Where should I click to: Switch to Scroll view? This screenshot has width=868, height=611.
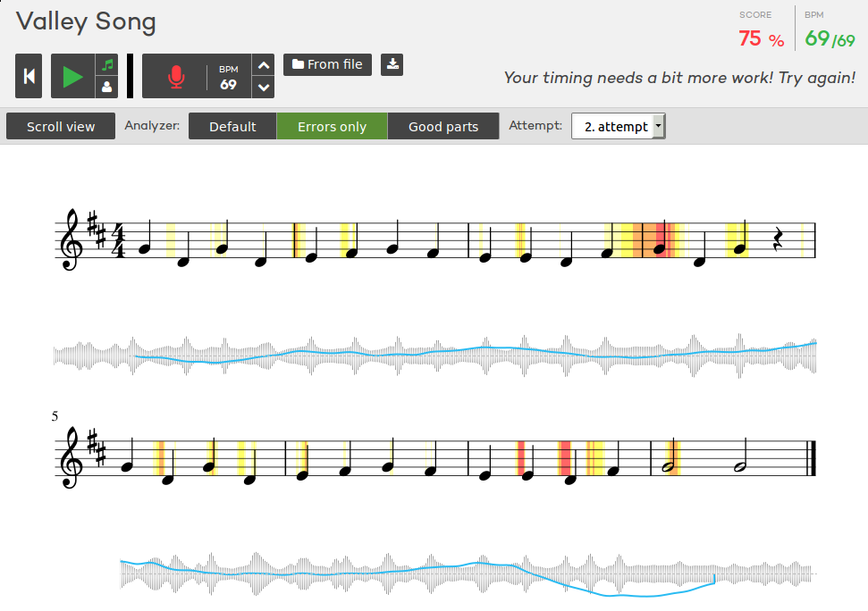61,127
